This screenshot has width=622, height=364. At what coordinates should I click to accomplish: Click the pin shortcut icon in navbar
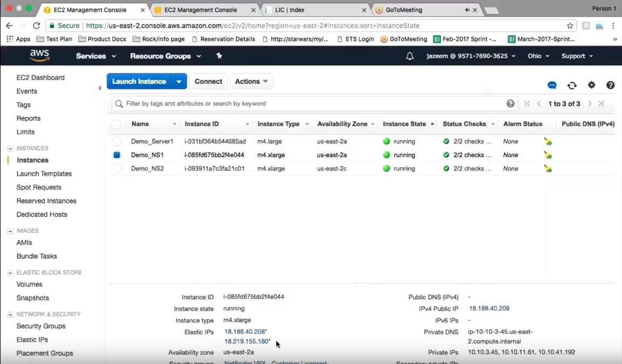point(219,56)
